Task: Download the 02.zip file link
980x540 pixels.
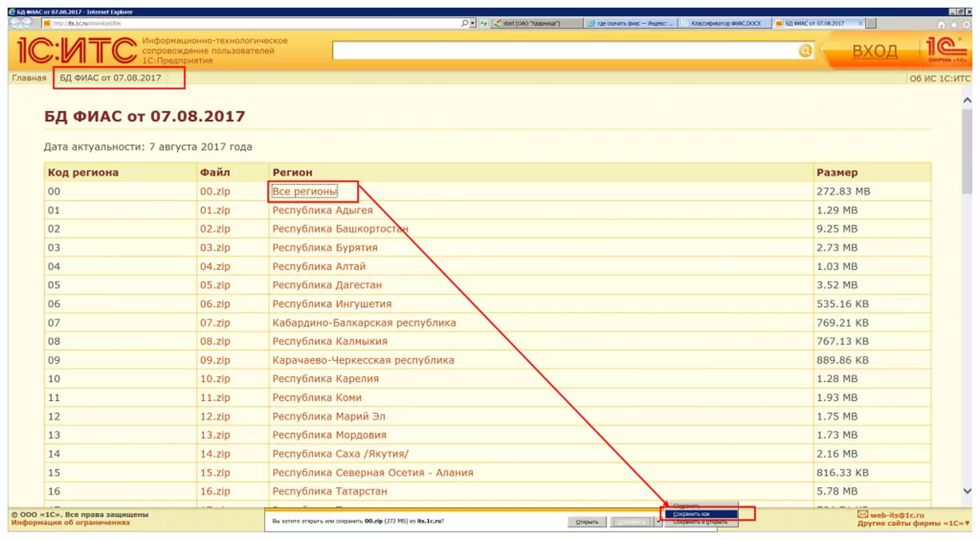Action: coord(215,229)
